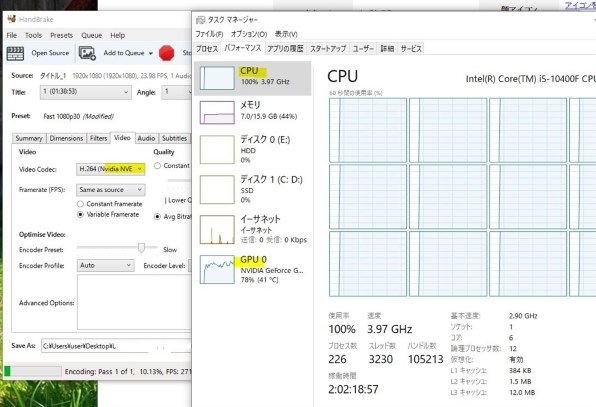The height and width of the screenshot is (407, 596).
Task: Switch to HandBrake Audio tab
Action: pos(146,138)
